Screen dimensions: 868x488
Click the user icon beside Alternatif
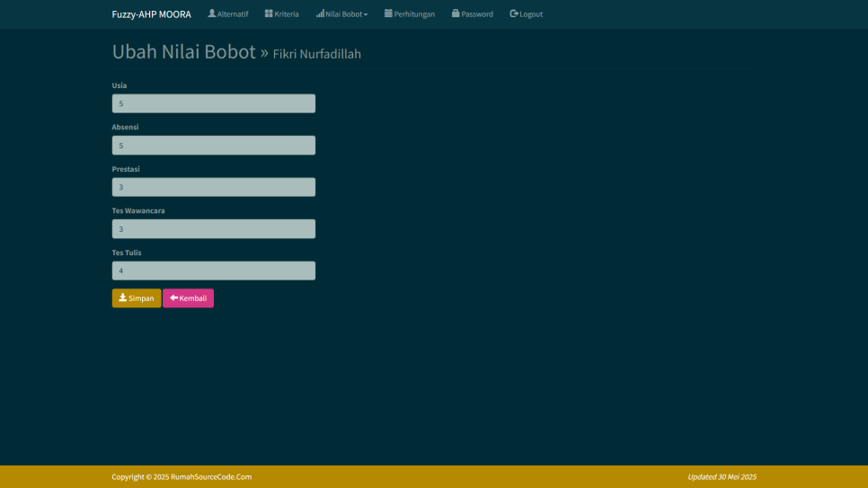coord(212,13)
